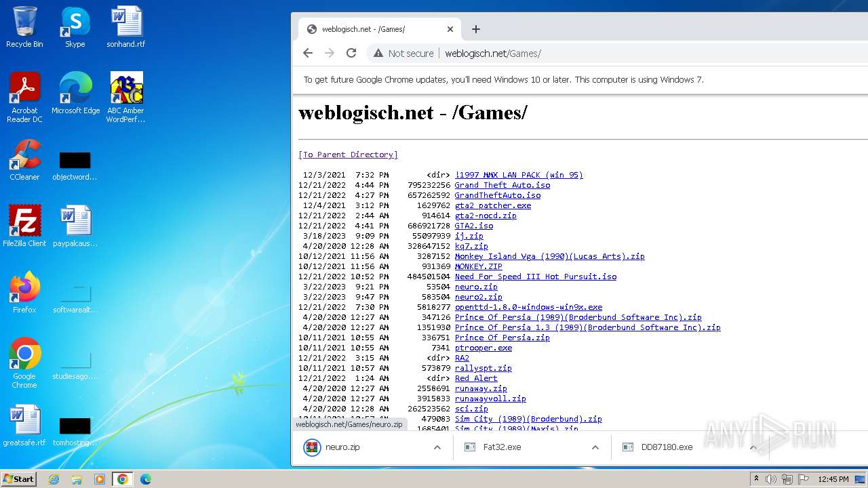
Task: Open the !1997 MMX LAN PACK folder
Action: tap(519, 175)
